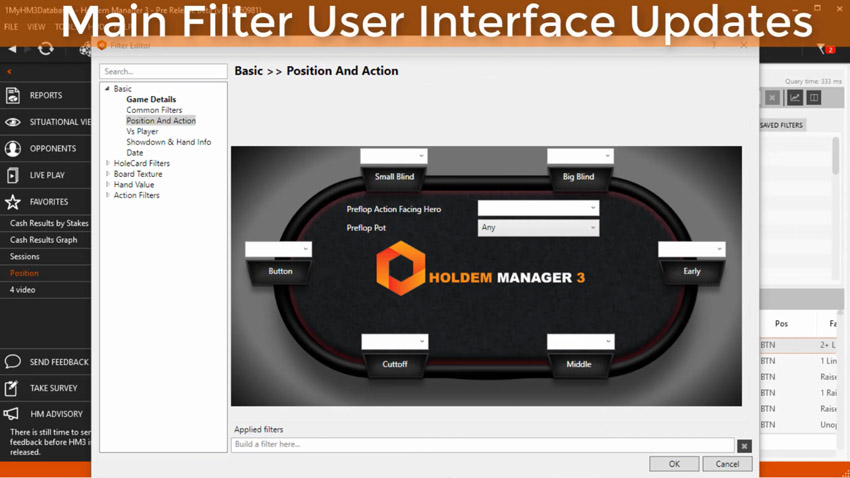The image size is (850, 478).
Task: Open the Position favorite
Action: click(x=24, y=273)
